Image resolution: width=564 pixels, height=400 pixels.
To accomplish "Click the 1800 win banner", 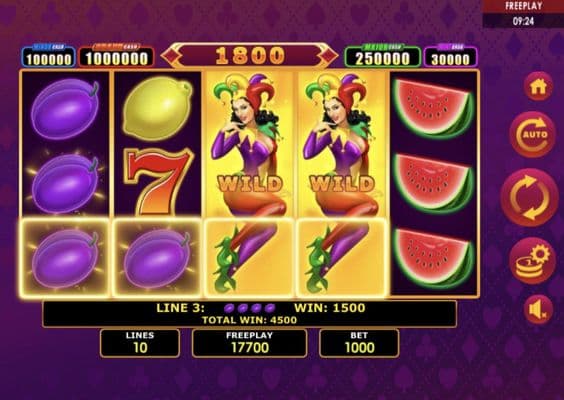I will [x=250, y=56].
